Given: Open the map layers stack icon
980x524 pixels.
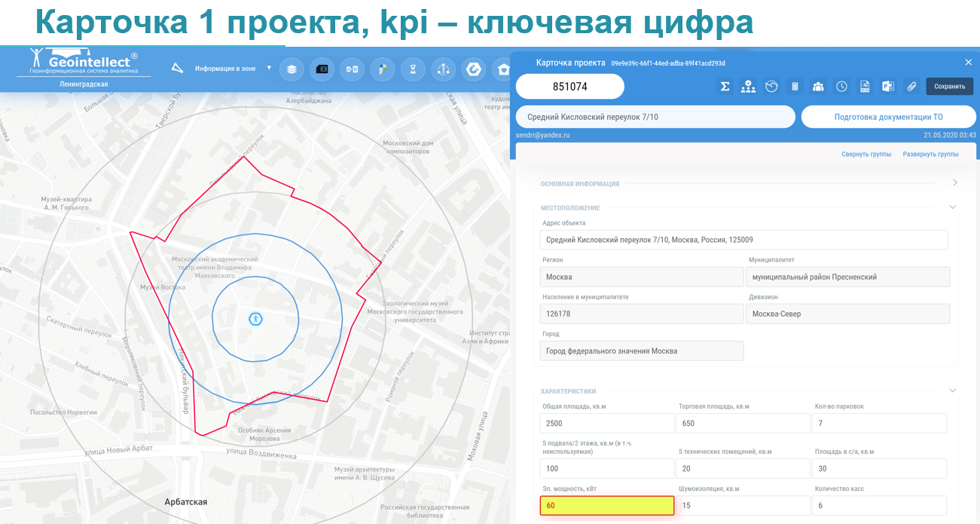Looking at the screenshot, I should click(x=292, y=69).
